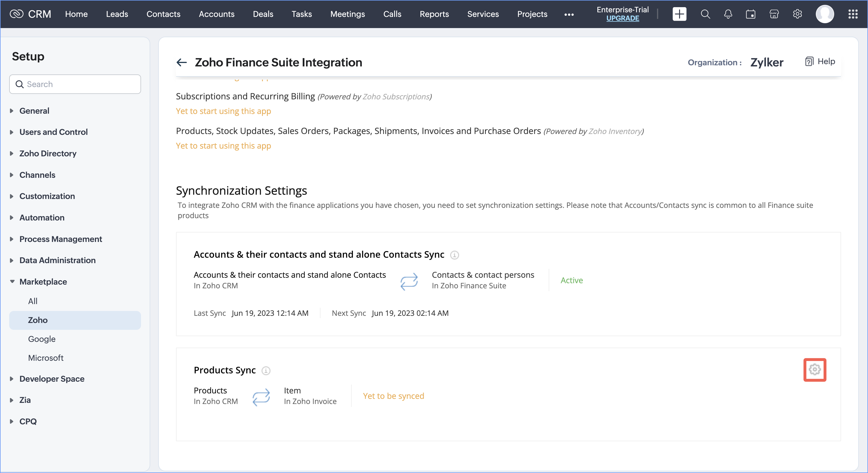Open the notifications bell icon
This screenshot has width=868, height=473.
[728, 14]
